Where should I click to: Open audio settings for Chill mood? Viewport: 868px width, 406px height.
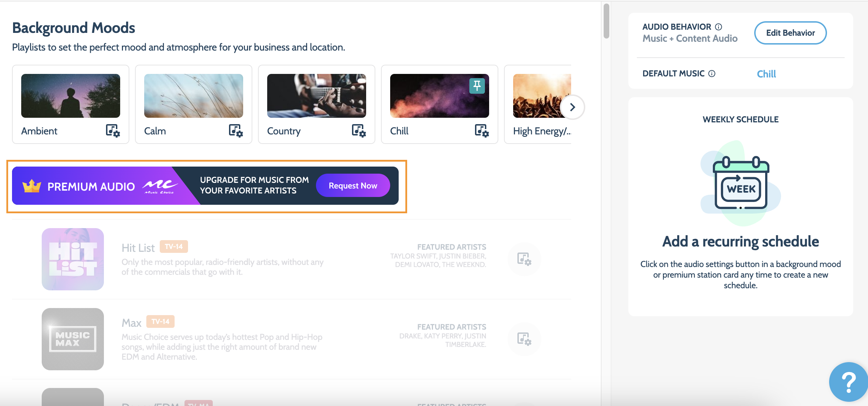(x=482, y=131)
